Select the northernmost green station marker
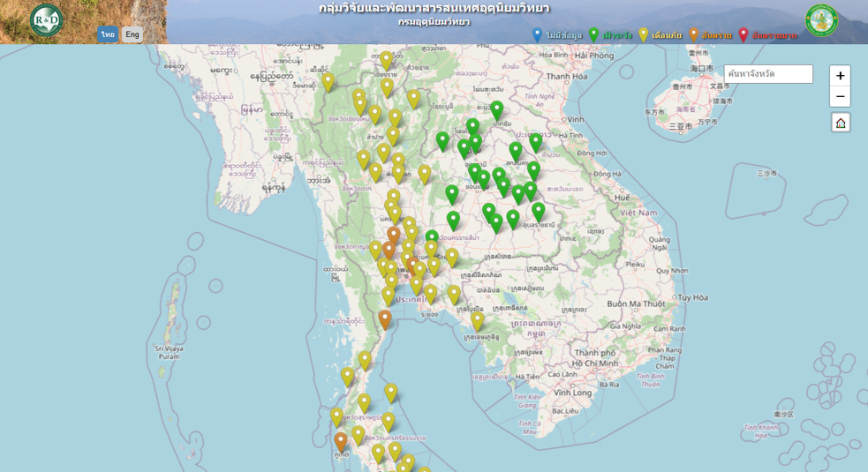Image resolution: width=868 pixels, height=472 pixels. (x=497, y=109)
